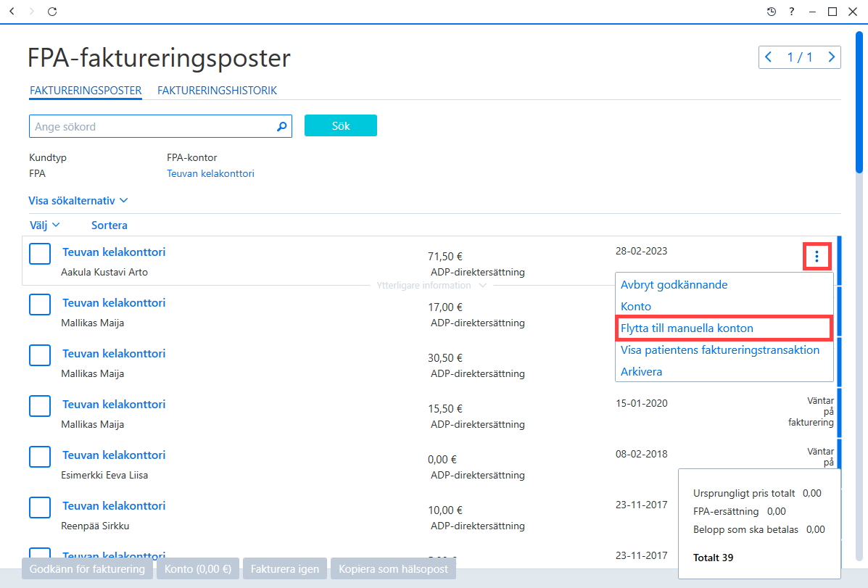Click the back navigation arrow icon
This screenshot has height=588, width=868.
pos(12,11)
